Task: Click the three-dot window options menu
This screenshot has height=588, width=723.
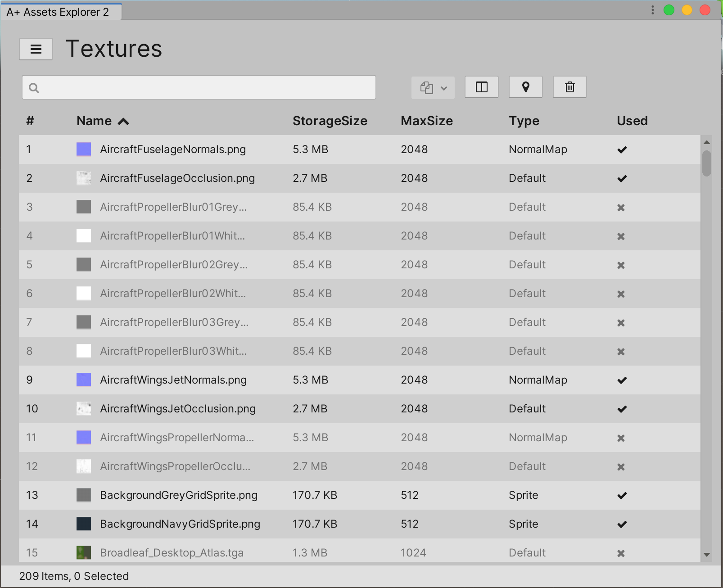Action: tap(652, 10)
